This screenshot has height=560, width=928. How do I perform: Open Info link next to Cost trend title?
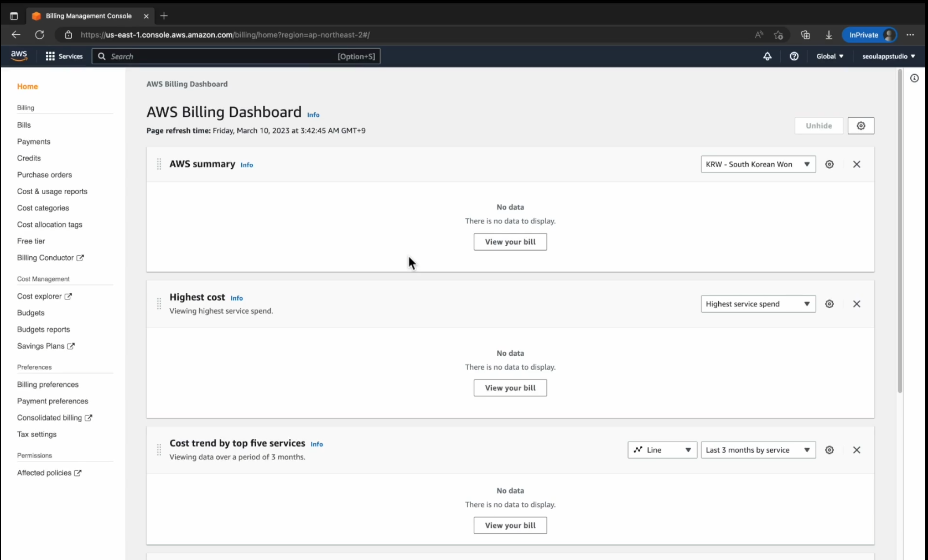[317, 444]
